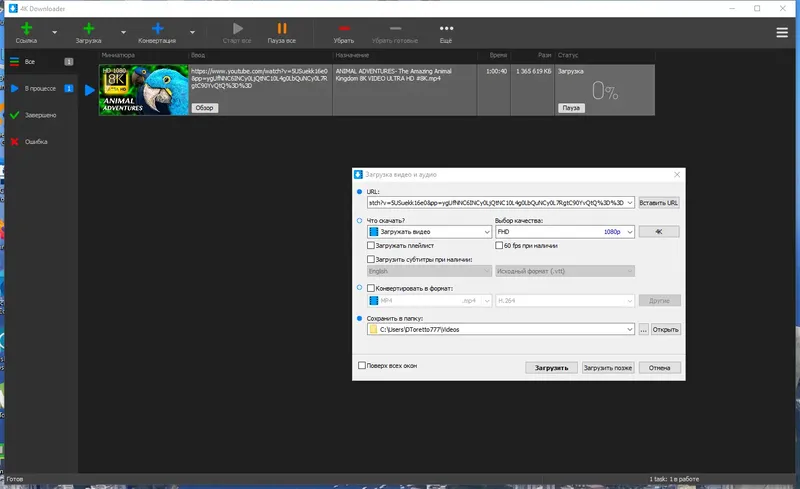Click the green plus Ссылка toolbar icon
This screenshot has width=800, height=489.
click(27, 29)
